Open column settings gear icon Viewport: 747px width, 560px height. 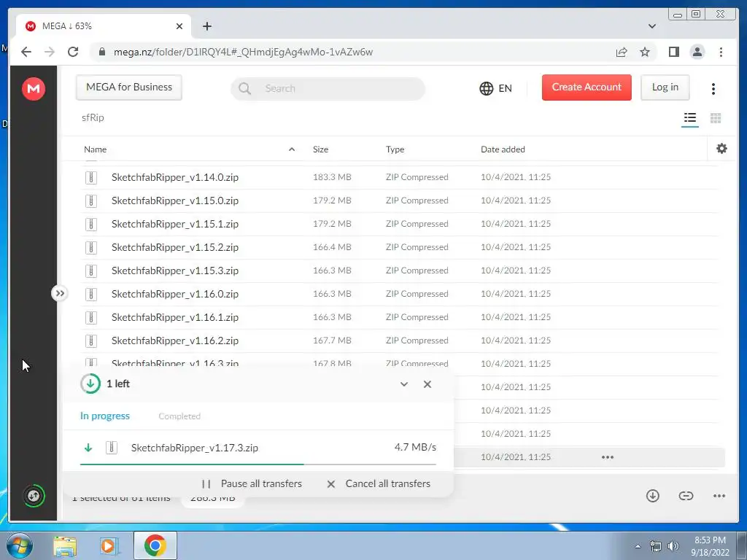click(x=721, y=149)
